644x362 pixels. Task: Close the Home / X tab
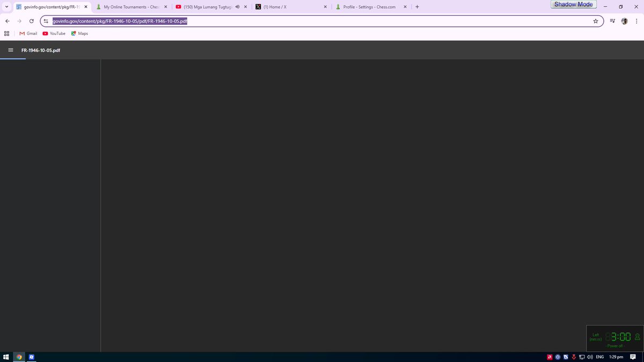[x=325, y=7]
